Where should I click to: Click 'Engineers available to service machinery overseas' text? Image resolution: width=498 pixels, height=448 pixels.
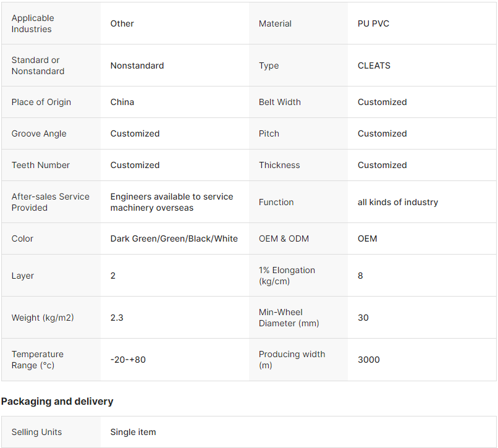(172, 202)
